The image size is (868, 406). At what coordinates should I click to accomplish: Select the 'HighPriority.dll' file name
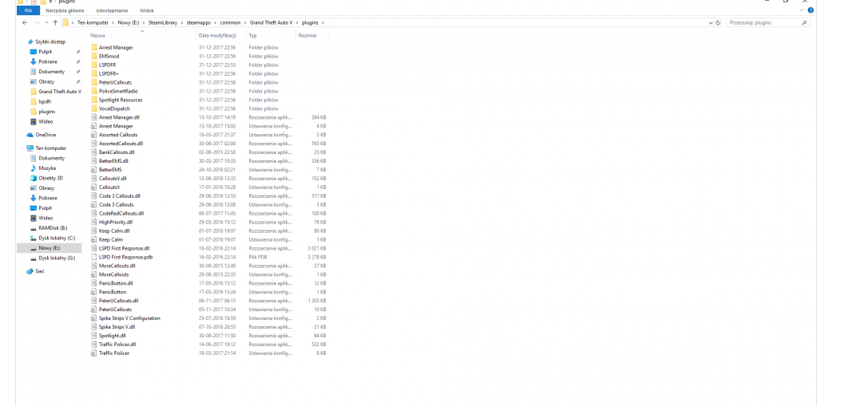pyautogui.click(x=116, y=222)
